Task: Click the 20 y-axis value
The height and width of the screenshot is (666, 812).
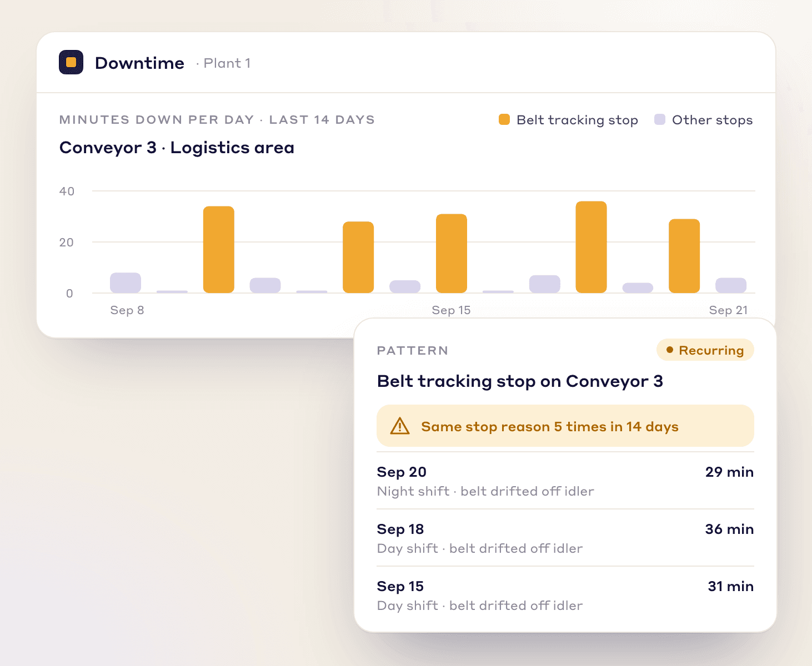Action: point(66,242)
